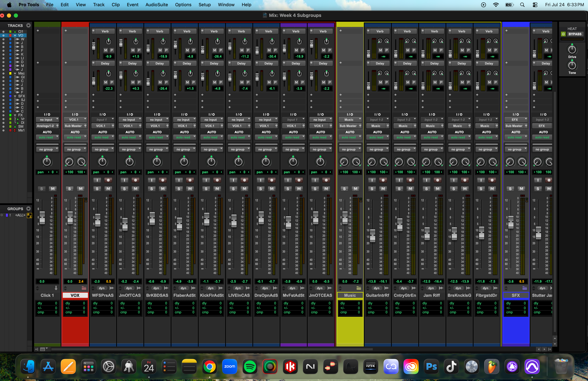Open the Window menu
Image resolution: width=588 pixels, height=381 pixels.
[226, 5]
